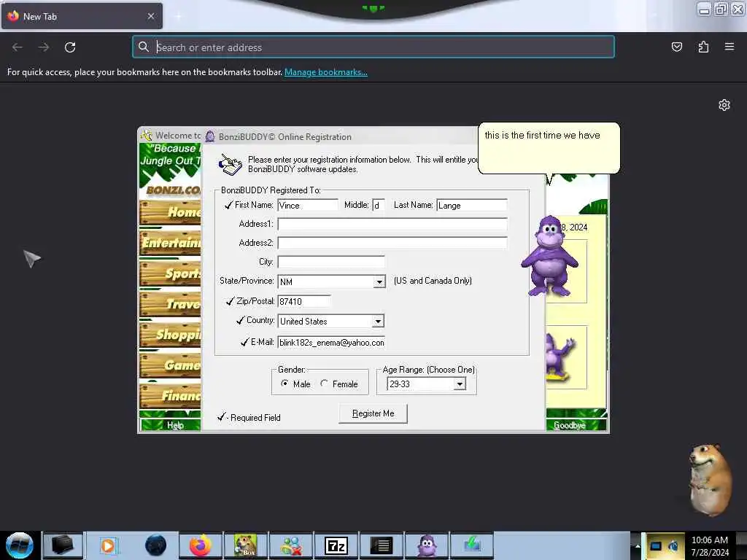
Task: Open the green arrow installer taskbar icon
Action: click(471, 545)
